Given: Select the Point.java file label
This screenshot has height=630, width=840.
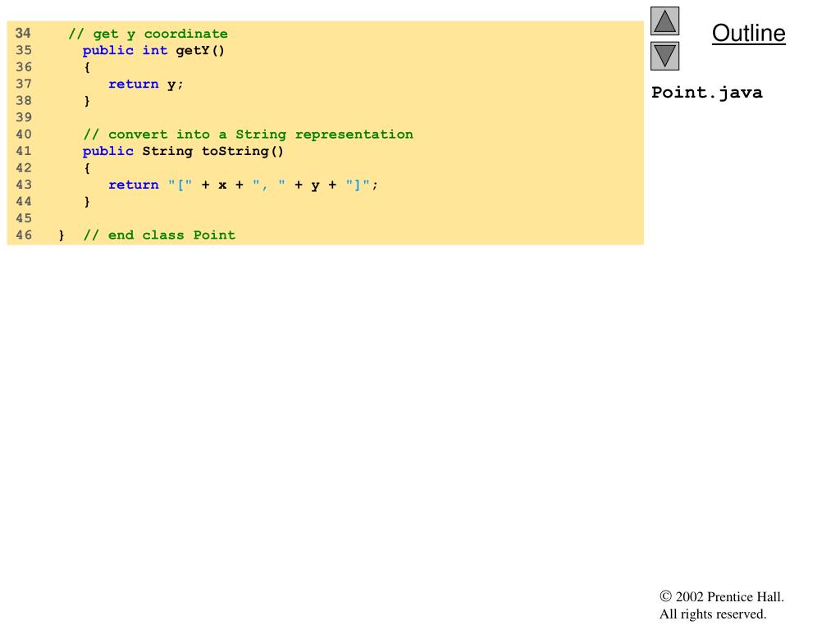Looking at the screenshot, I should click(x=706, y=93).
